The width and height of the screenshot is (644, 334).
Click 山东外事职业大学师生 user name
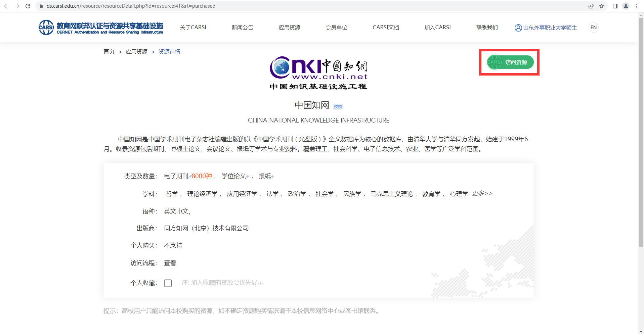[x=550, y=28]
